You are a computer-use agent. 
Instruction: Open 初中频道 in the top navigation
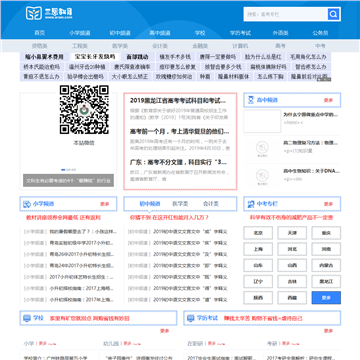(120, 33)
